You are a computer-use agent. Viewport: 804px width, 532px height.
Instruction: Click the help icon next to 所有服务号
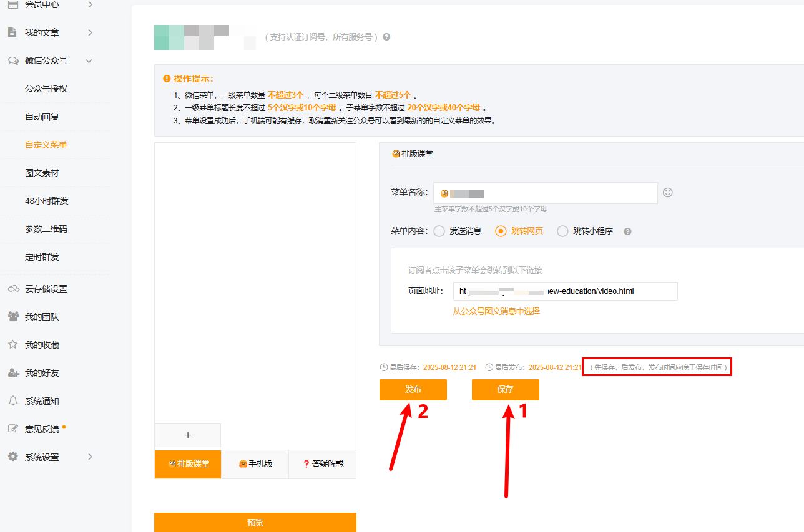[386, 37]
